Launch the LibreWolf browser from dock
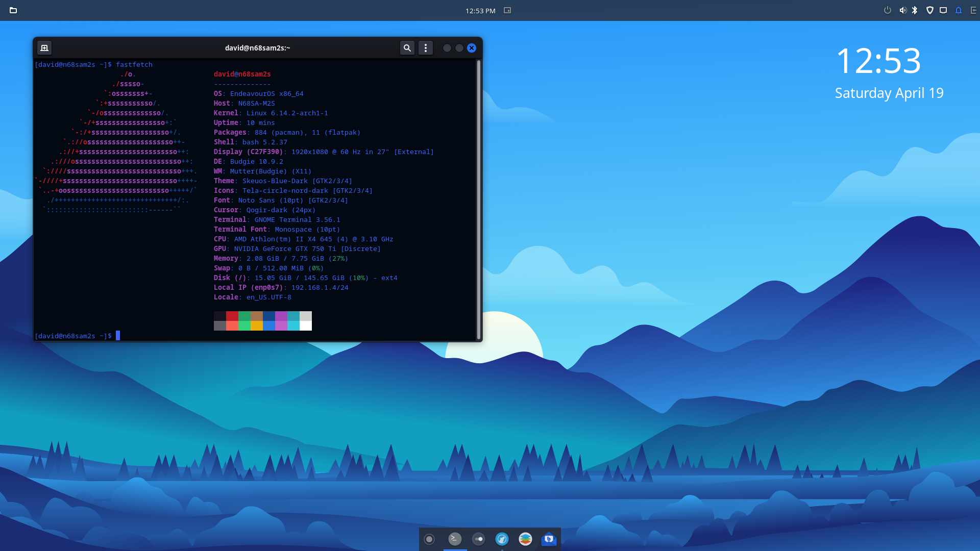Image resolution: width=980 pixels, height=551 pixels. click(502, 539)
